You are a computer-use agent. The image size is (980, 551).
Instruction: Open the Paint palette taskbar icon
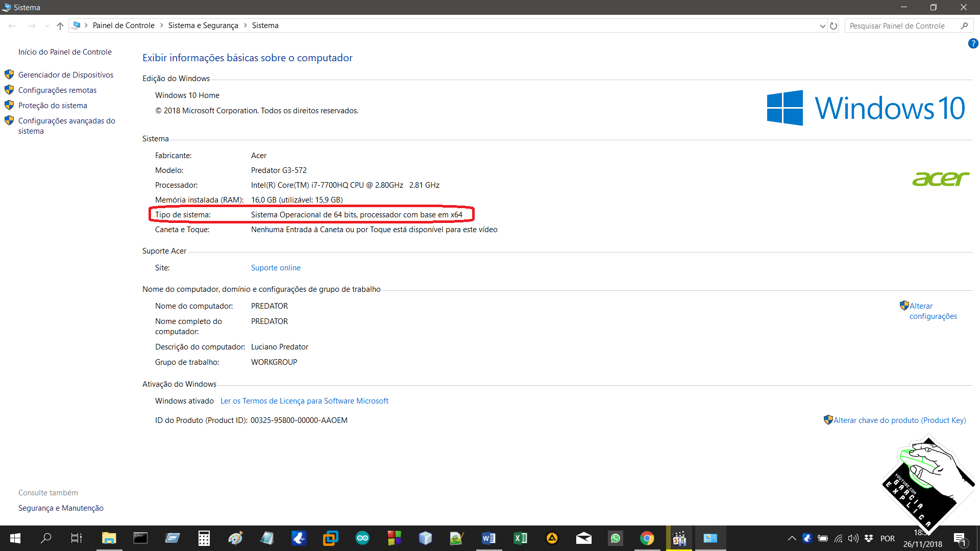[x=235, y=538]
